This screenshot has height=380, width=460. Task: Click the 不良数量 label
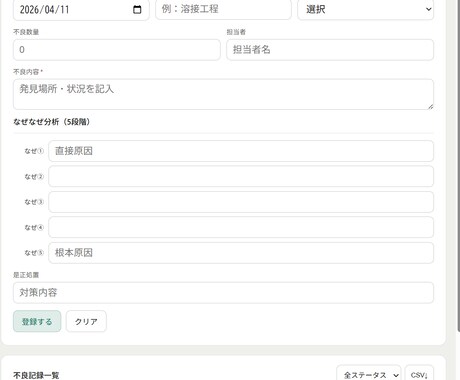pos(26,32)
